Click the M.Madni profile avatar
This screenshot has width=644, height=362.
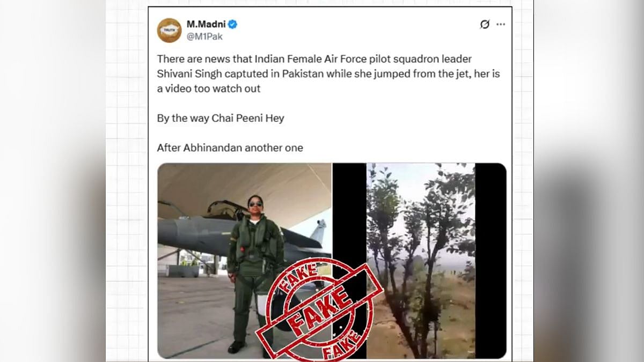pyautogui.click(x=169, y=30)
